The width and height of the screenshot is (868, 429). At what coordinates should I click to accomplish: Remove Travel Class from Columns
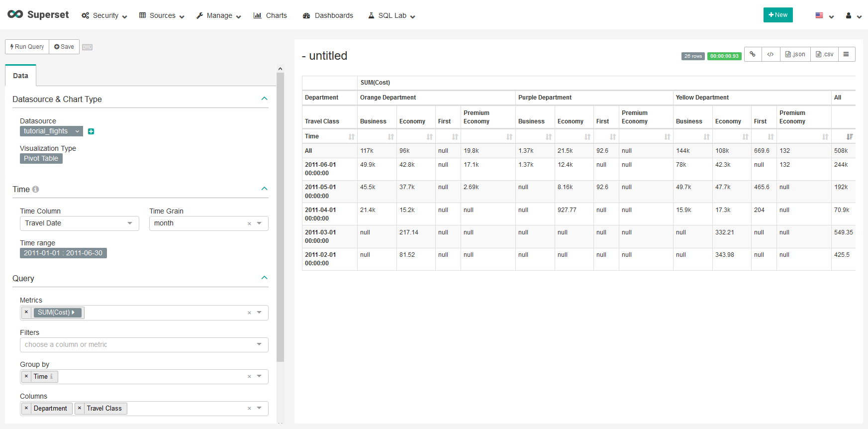[80, 409]
